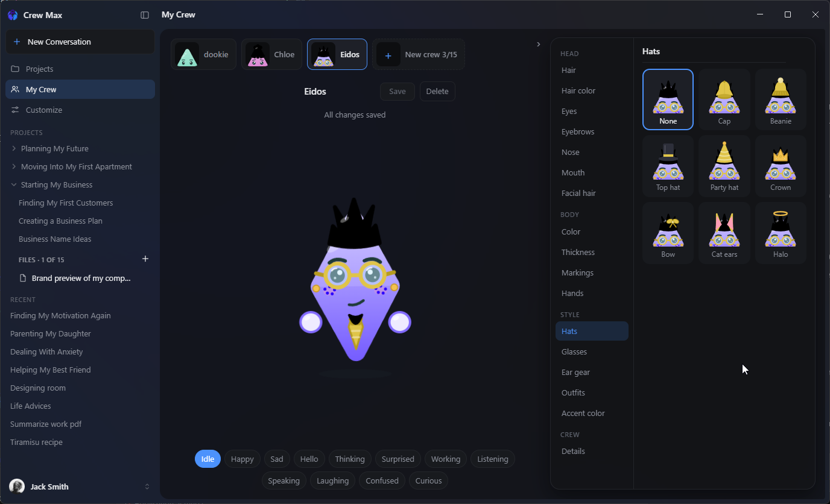Open the body Color category
Viewport: 830px width, 504px height.
point(592,232)
